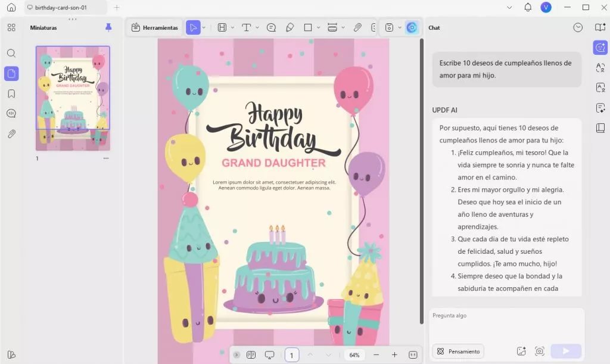The width and height of the screenshot is (610, 364).
Task: Start presentation slideshow mode
Action: [269, 354]
